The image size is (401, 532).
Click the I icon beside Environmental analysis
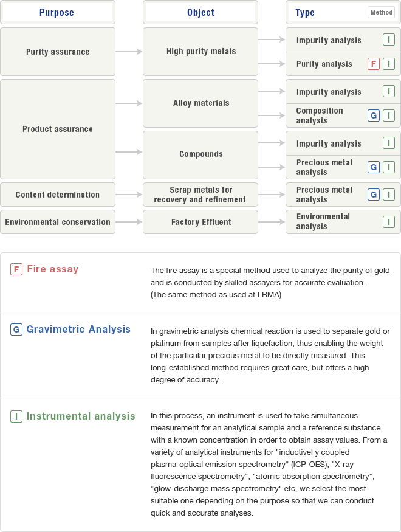[x=389, y=222]
